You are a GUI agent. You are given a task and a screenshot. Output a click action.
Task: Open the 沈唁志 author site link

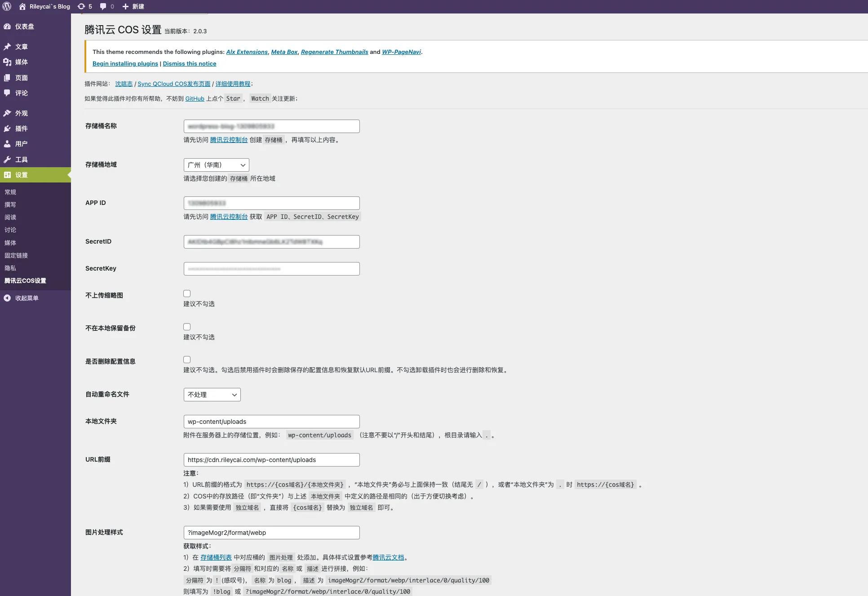click(124, 84)
